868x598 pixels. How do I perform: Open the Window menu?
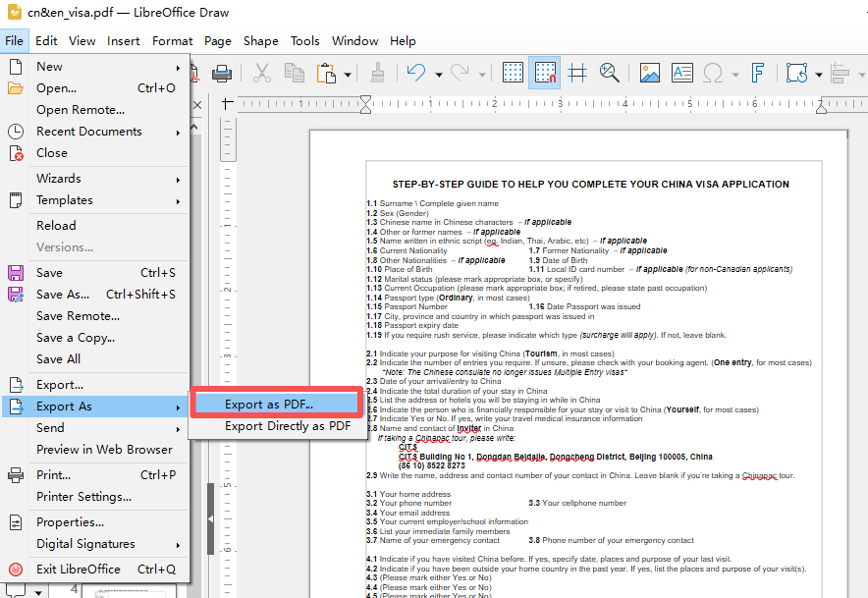click(x=354, y=41)
